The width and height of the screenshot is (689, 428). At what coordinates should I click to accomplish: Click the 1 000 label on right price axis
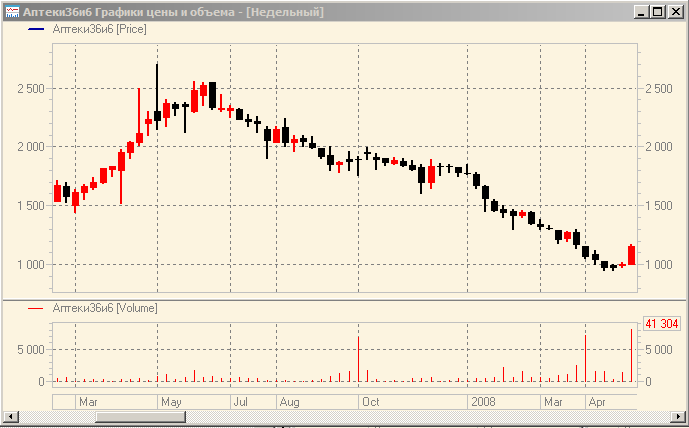pos(659,265)
